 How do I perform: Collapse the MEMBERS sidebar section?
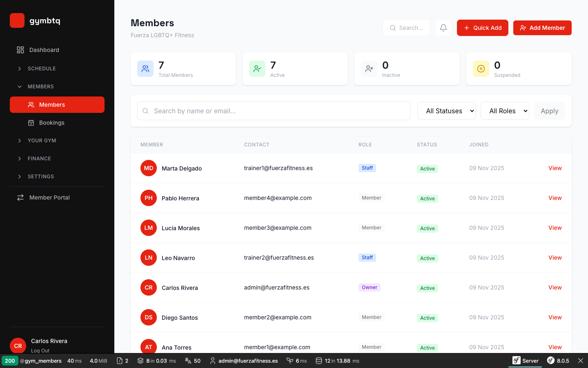click(x=57, y=87)
